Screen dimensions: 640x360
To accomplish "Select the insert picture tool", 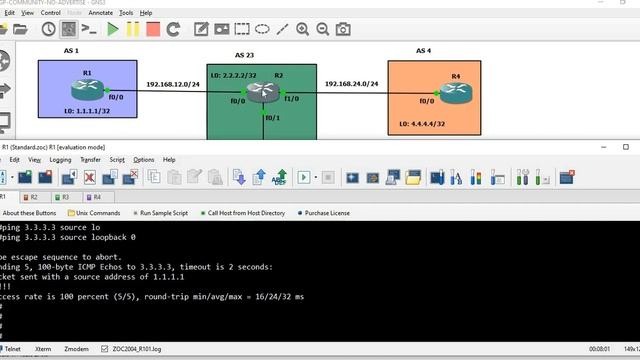I will [x=222, y=29].
